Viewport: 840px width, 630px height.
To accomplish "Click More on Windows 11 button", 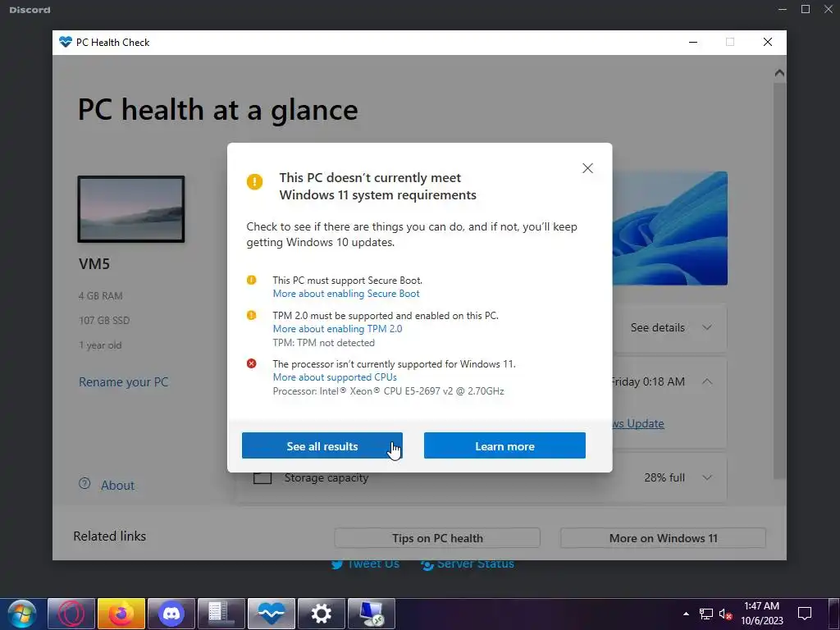I will [663, 538].
